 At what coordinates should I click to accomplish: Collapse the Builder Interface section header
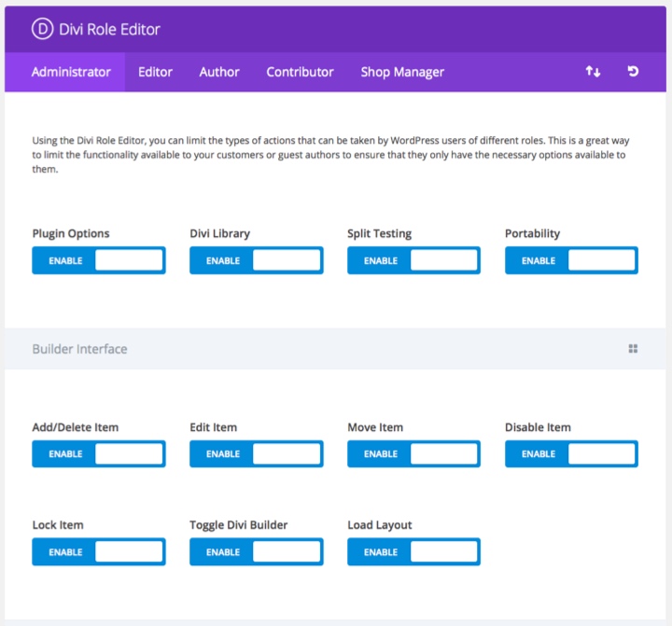point(335,349)
